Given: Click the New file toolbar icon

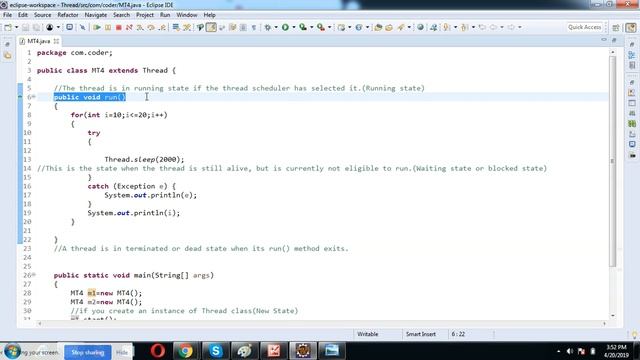Looking at the screenshot, I should (x=8, y=27).
